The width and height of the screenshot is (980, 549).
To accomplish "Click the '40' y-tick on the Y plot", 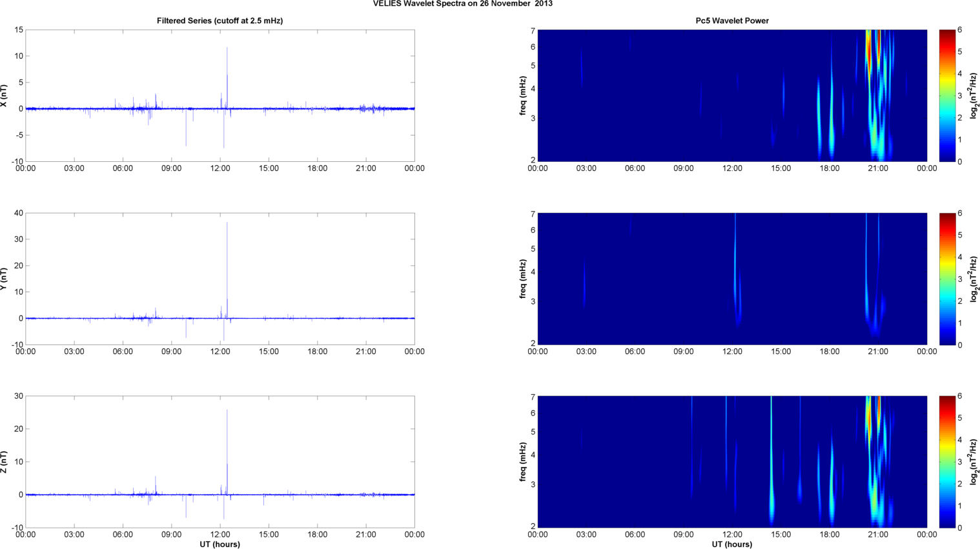I will [19, 213].
